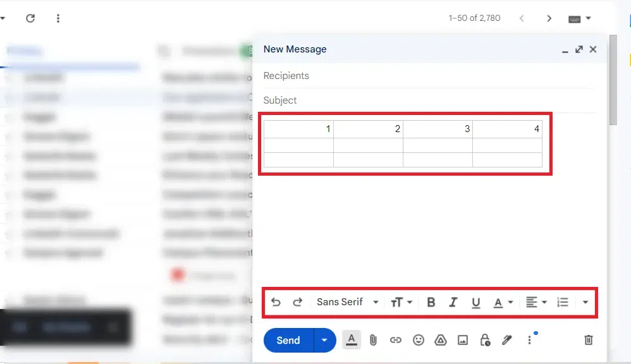
Task: Select the table cell containing 2
Action: tap(368, 129)
